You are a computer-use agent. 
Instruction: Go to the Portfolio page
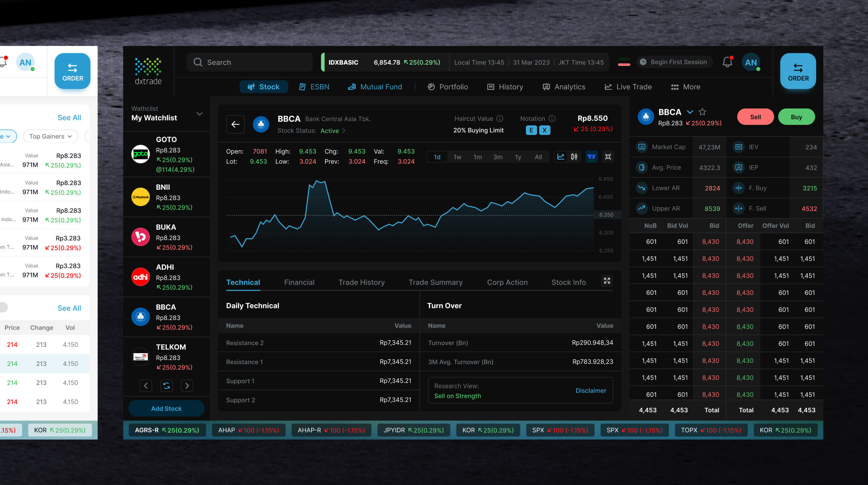(448, 87)
